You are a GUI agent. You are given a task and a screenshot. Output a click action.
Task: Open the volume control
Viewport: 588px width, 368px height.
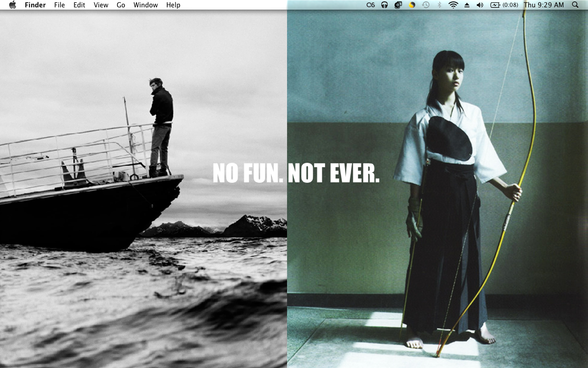tap(480, 5)
